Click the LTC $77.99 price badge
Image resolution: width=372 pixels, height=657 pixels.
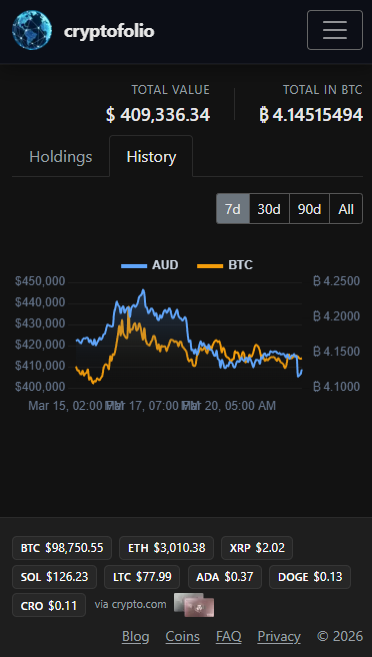click(142, 577)
